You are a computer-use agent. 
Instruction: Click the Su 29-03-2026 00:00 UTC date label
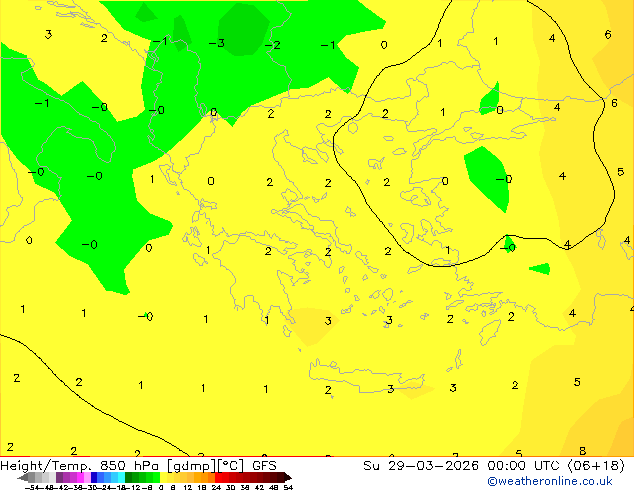coord(494,466)
